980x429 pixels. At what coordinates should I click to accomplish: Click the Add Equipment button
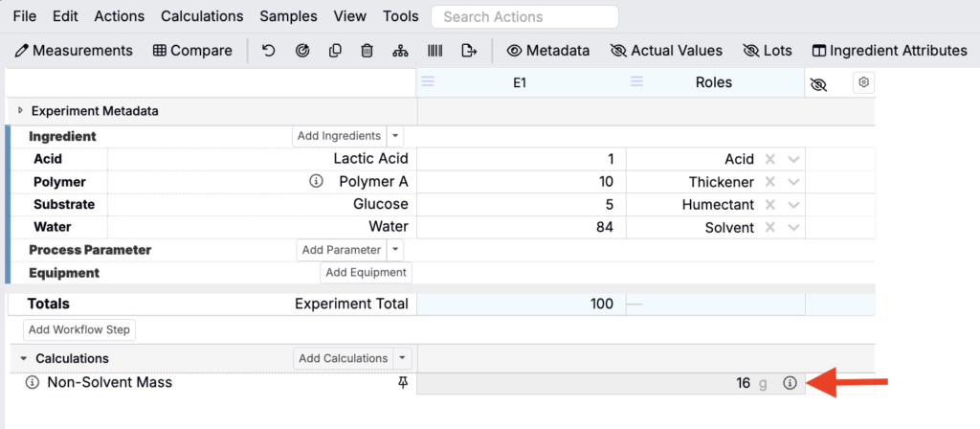point(366,273)
